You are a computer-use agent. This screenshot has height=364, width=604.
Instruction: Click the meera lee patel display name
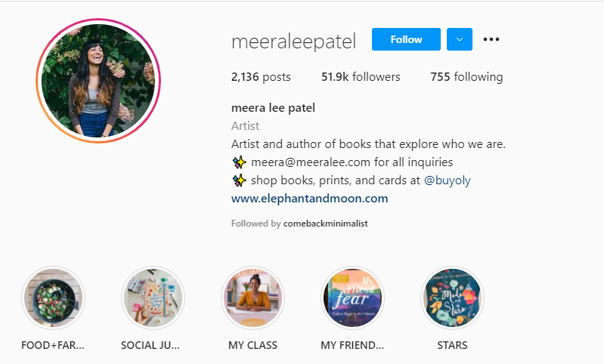coord(273,107)
